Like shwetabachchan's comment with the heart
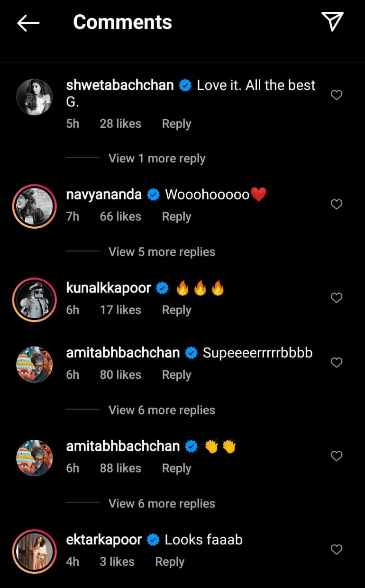Image resolution: width=365 pixels, height=588 pixels. (336, 95)
